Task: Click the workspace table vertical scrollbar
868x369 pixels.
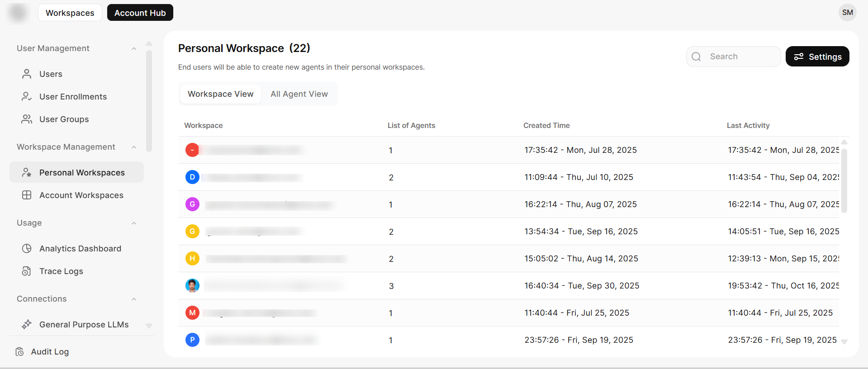Action: (844, 181)
